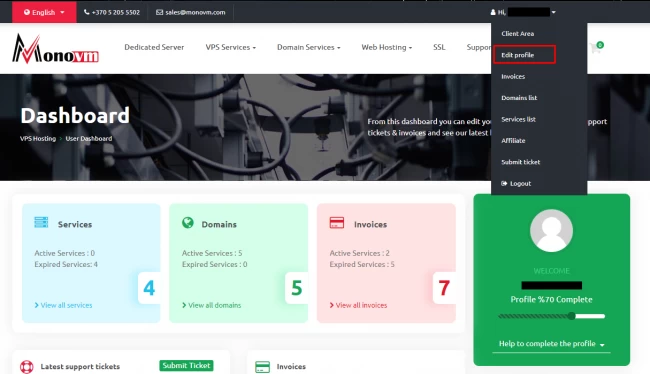Image resolution: width=650 pixels, height=374 pixels.
Task: Expand the VPS Services menu
Action: coord(230,47)
